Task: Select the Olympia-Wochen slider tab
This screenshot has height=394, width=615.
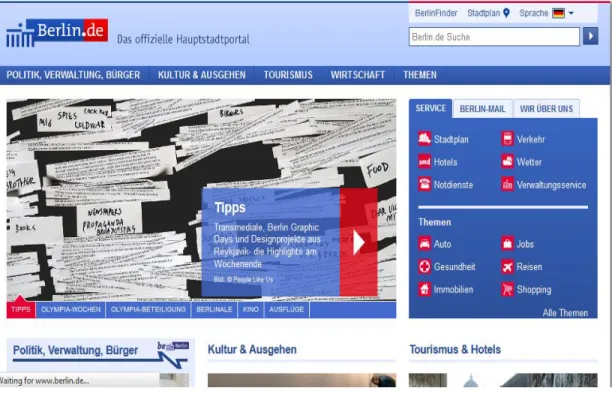Action: pyautogui.click(x=71, y=311)
